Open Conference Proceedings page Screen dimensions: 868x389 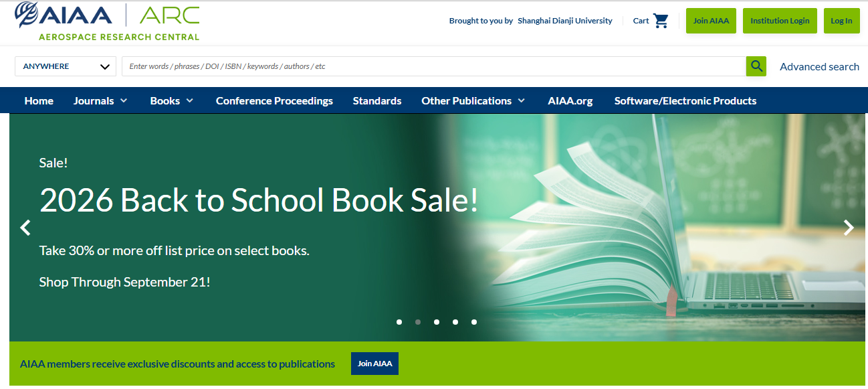[274, 100]
